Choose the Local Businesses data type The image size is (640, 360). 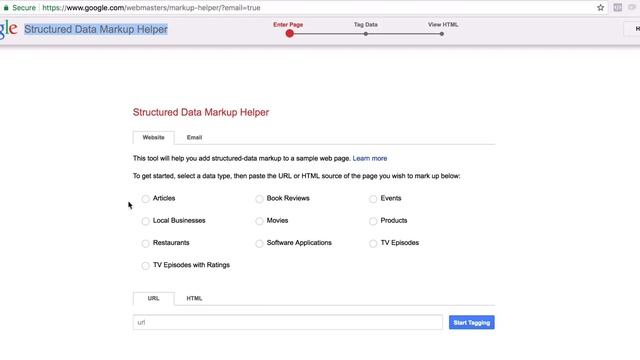click(145, 221)
